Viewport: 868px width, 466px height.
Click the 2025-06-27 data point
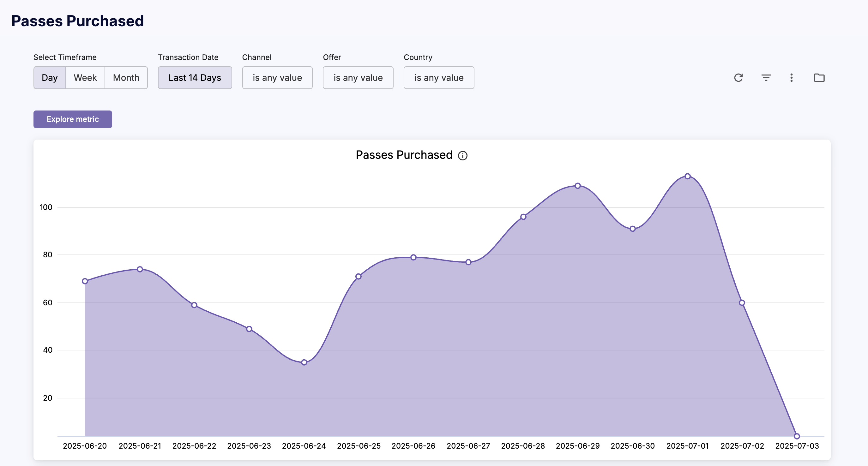pyautogui.click(x=468, y=262)
